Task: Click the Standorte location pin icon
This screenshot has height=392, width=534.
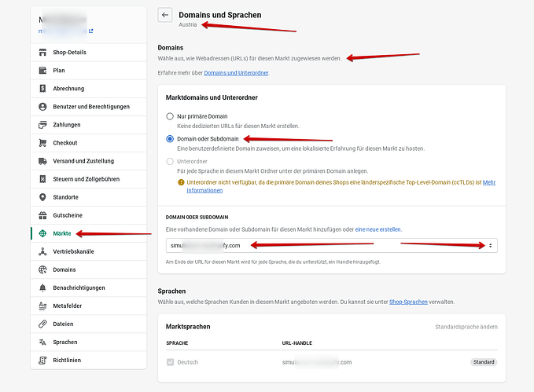Action: [x=43, y=197]
